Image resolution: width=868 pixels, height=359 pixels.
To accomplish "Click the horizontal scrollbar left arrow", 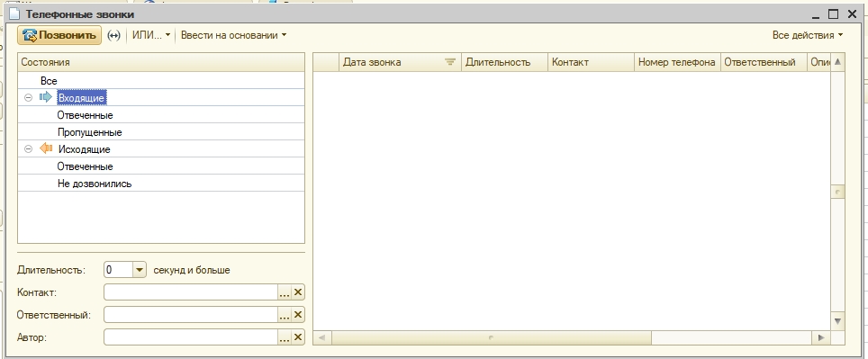I will click(x=321, y=337).
